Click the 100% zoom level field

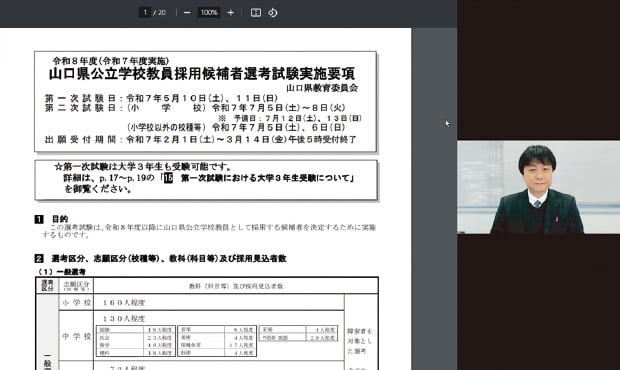click(x=209, y=13)
